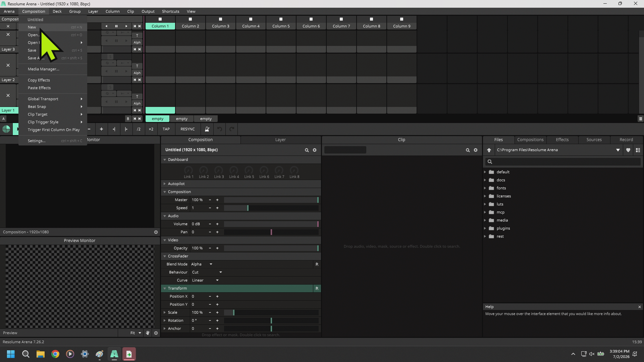644x362 pixels.
Task: Switch to the Sources tab
Action: [x=594, y=140]
